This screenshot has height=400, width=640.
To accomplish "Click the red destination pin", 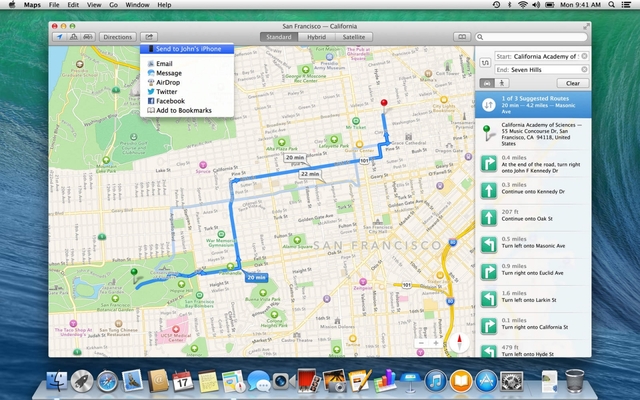I will (385, 103).
